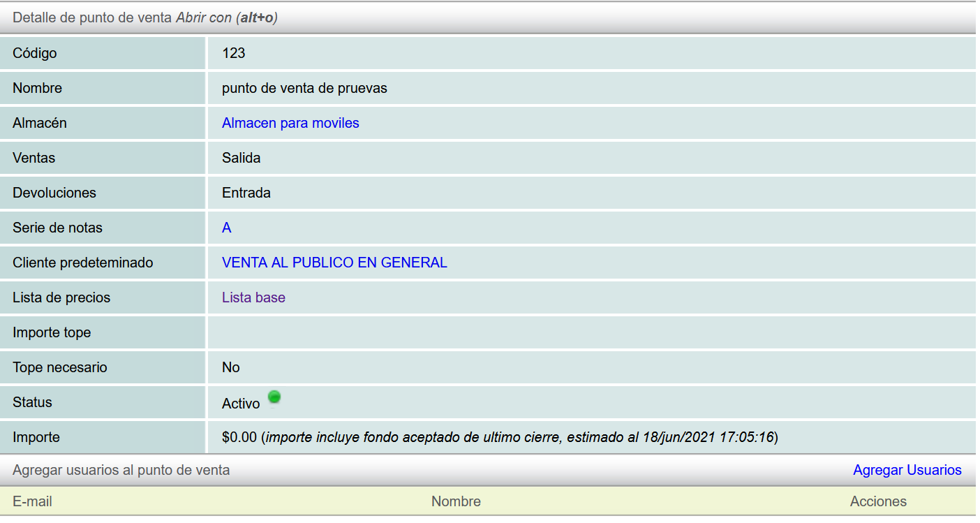Click the Acciones column header
Viewport: 980px width, 523px height.
click(878, 501)
